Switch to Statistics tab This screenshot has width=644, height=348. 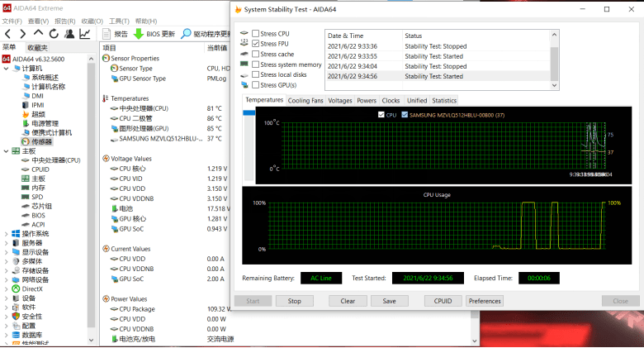[444, 100]
